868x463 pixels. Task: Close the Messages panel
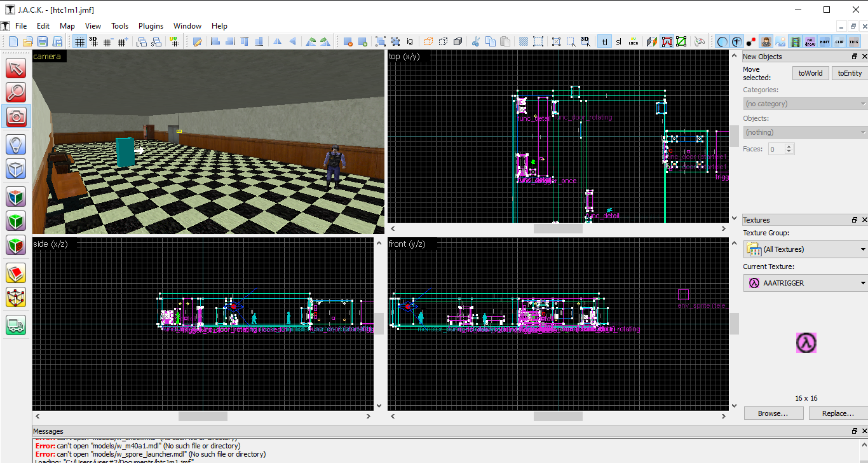tap(864, 431)
